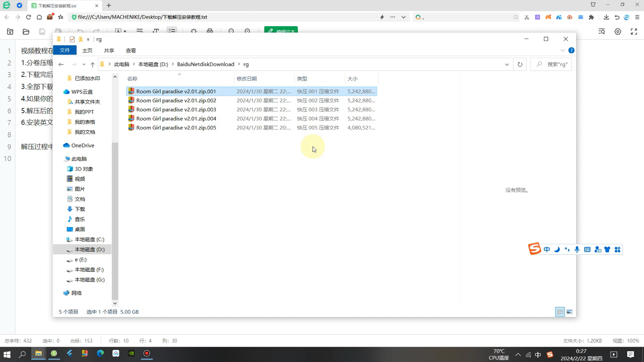Image resolution: width=644 pixels, height=362 pixels.
Task: Go up one folder level in Explorer
Action: tap(93, 64)
